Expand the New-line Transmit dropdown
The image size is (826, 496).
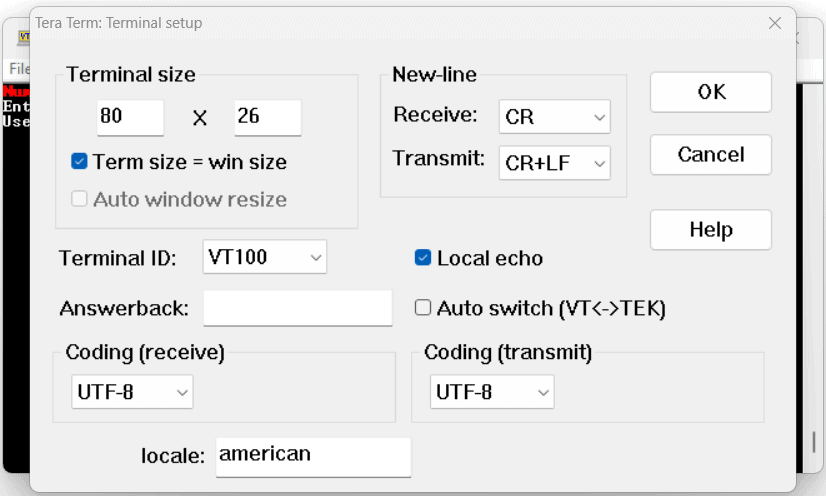[x=554, y=162]
